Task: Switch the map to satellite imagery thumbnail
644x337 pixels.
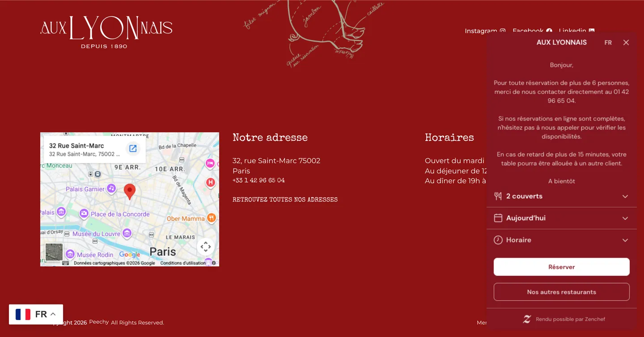Action: point(54,252)
